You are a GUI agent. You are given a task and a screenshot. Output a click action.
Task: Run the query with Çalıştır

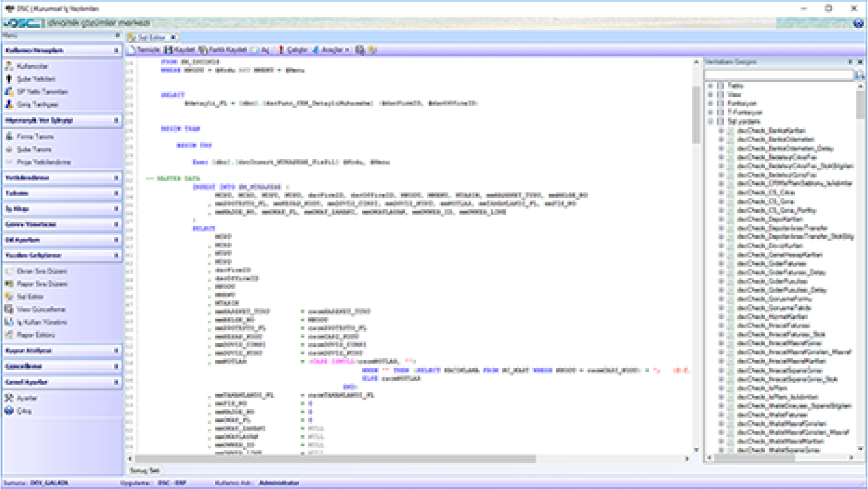[292, 50]
